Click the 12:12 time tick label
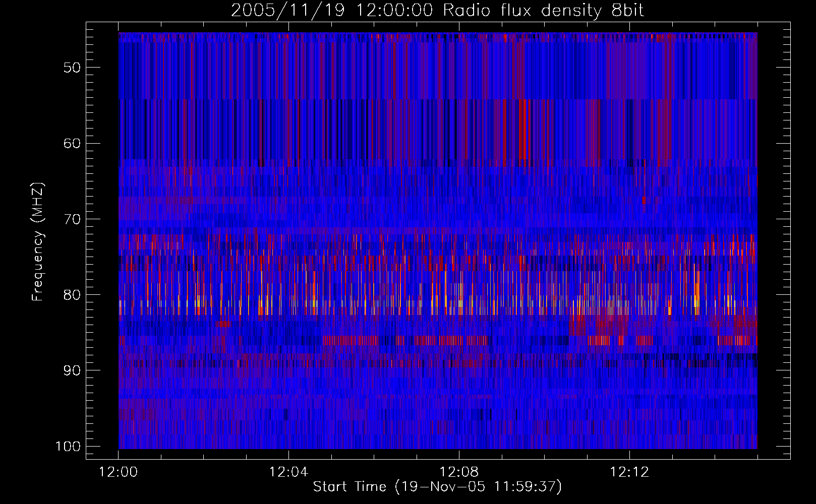The width and height of the screenshot is (816, 504). 629,472
